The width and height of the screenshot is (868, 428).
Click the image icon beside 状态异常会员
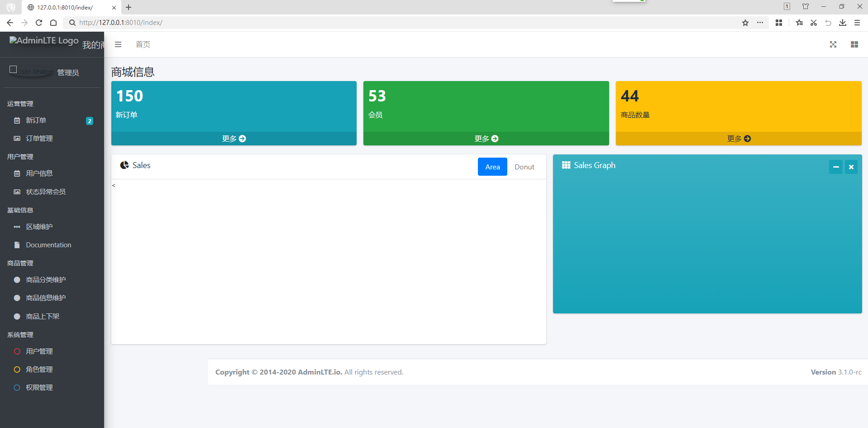coord(17,192)
